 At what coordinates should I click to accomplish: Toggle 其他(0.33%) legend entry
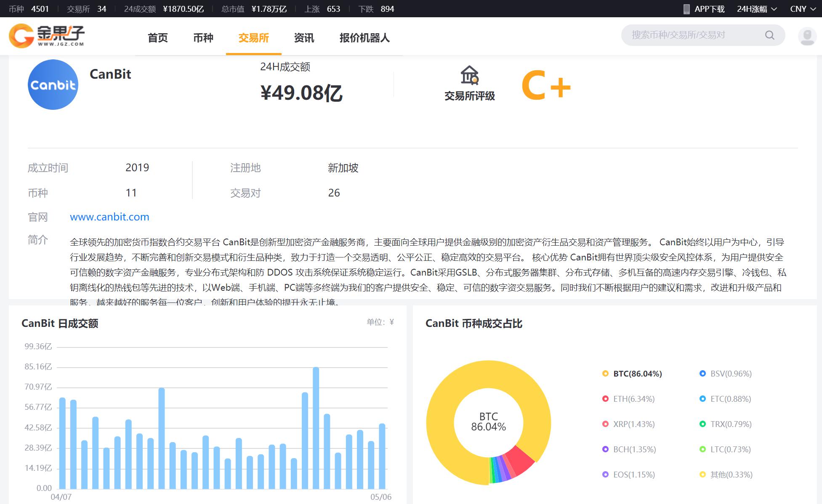pyautogui.click(x=726, y=475)
